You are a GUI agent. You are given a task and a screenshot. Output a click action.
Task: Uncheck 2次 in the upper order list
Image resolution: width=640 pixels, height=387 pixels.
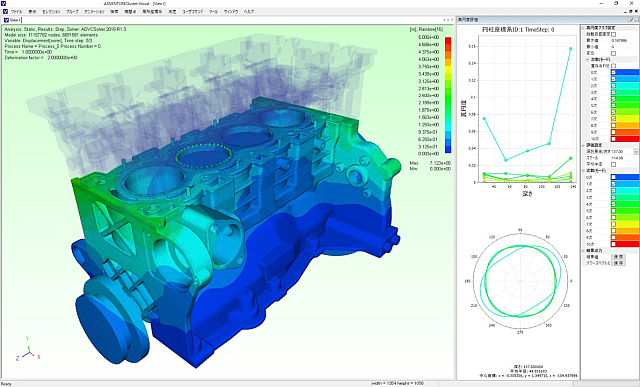pos(613,86)
